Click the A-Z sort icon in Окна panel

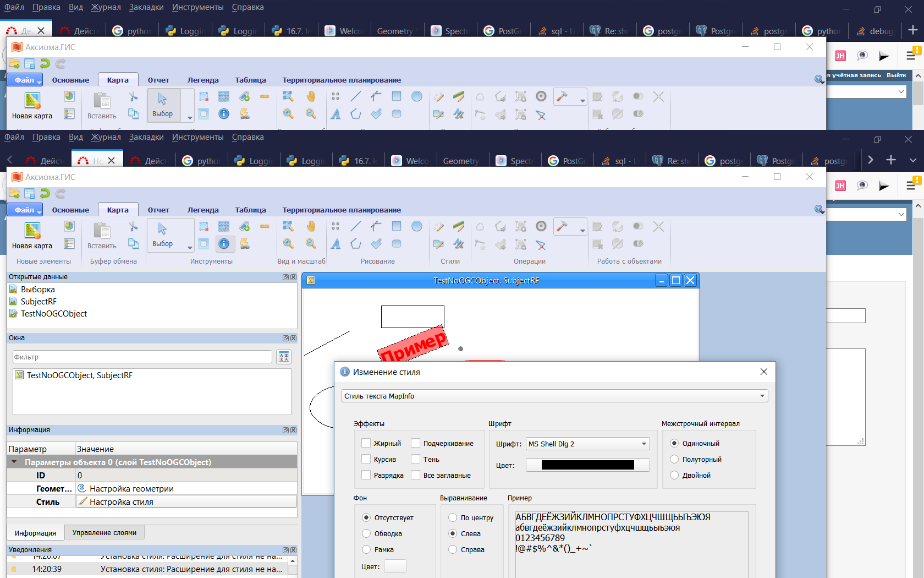click(284, 357)
